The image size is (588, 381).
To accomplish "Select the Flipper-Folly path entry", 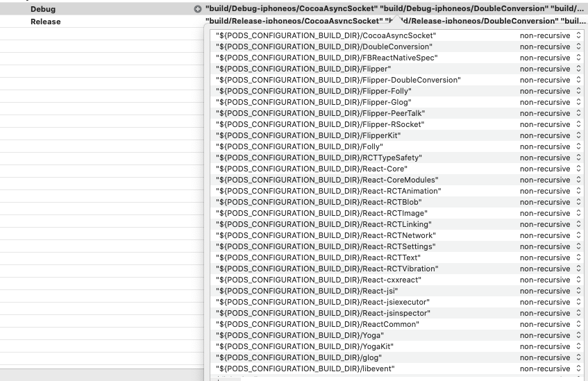I will tap(314, 91).
